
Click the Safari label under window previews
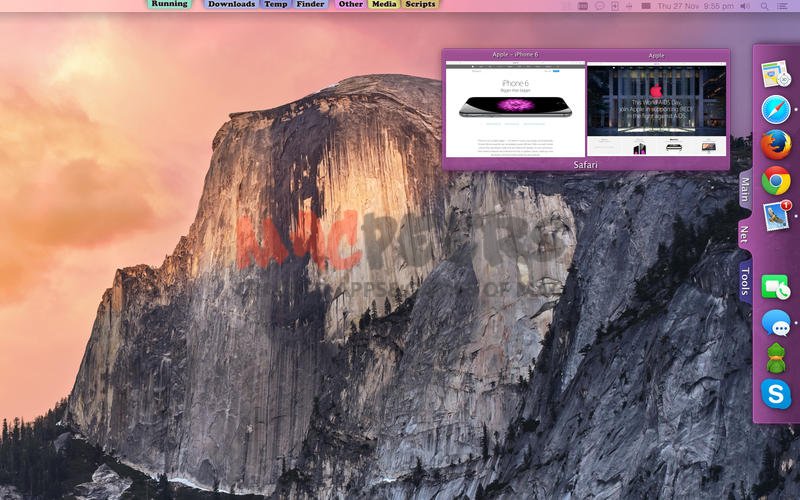[585, 164]
